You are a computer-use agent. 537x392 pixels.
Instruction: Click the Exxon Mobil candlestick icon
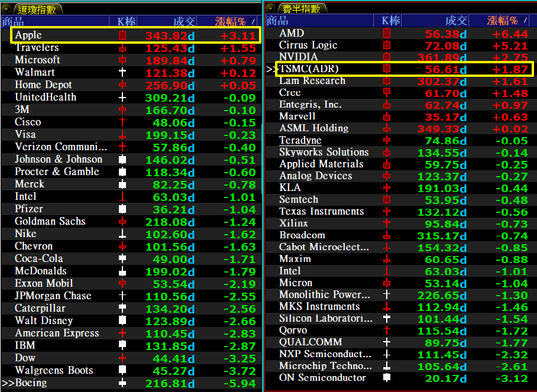point(122,284)
